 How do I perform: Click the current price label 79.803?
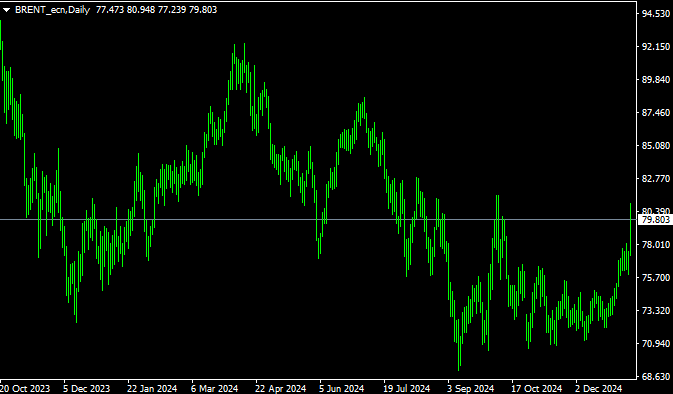pos(655,220)
